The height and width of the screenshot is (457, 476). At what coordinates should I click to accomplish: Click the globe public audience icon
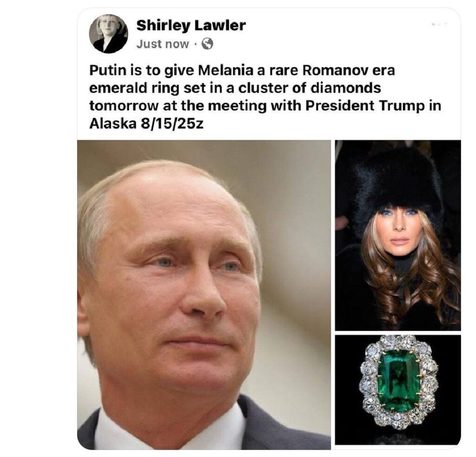[208, 44]
